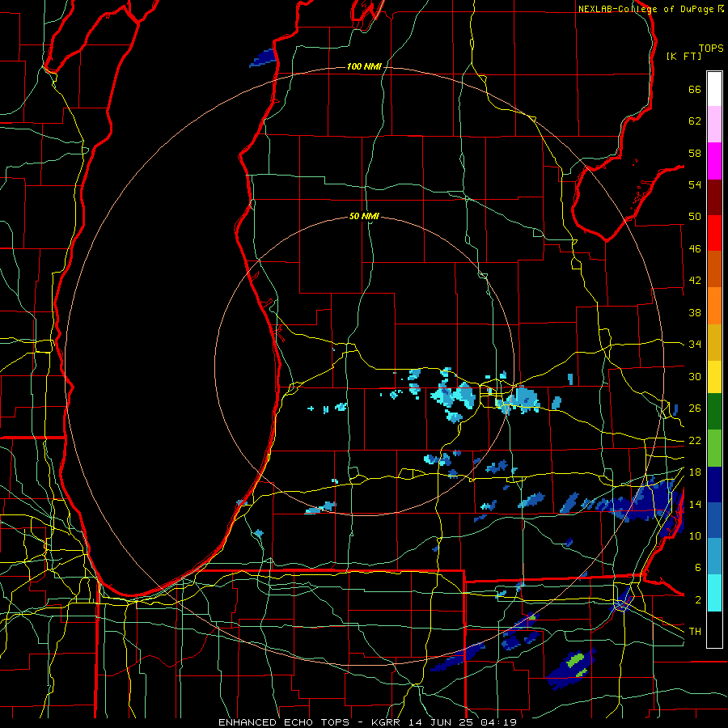Click the TH legend label
Screen dimensions: 728x728
click(695, 632)
